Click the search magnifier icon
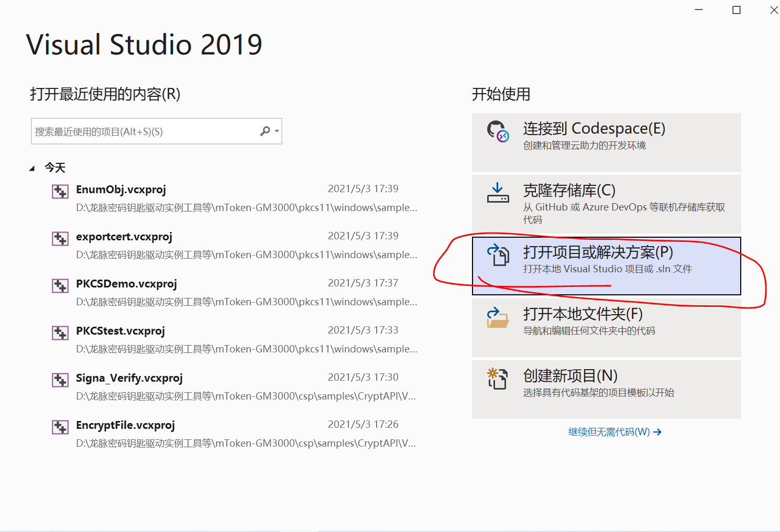The width and height of the screenshot is (780, 532). pos(265,131)
